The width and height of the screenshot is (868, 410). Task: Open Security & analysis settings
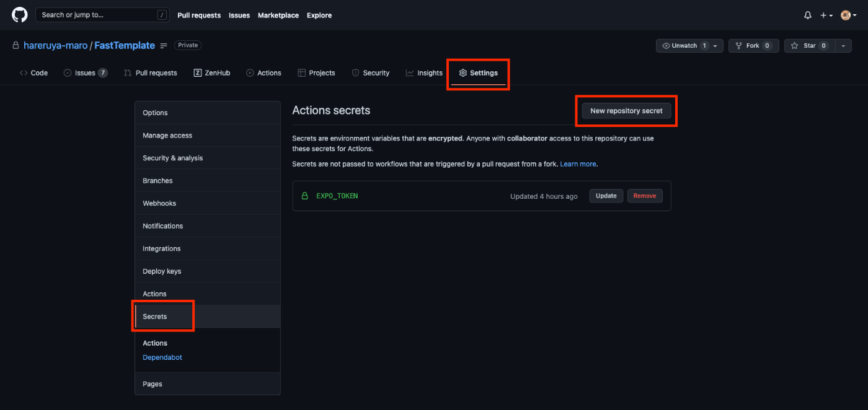point(208,158)
